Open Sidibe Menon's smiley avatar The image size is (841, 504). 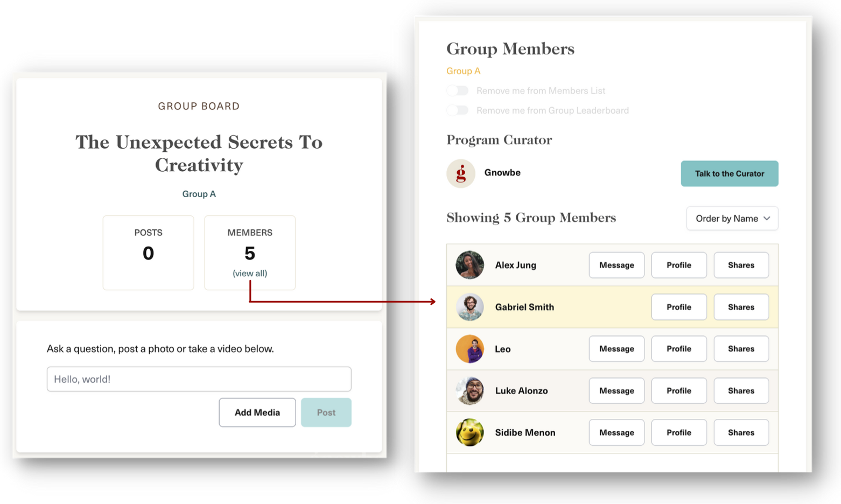click(469, 432)
